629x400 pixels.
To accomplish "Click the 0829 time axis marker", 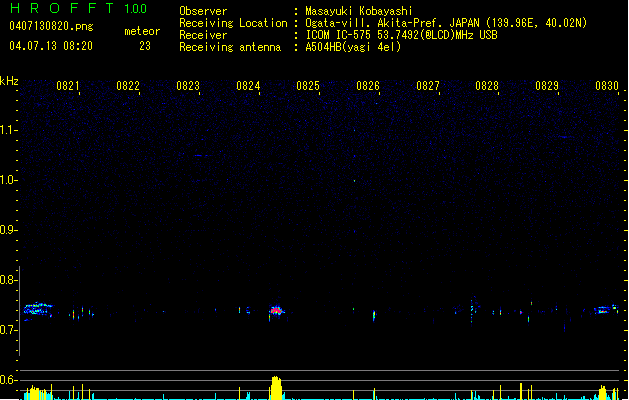I will 547,86.
